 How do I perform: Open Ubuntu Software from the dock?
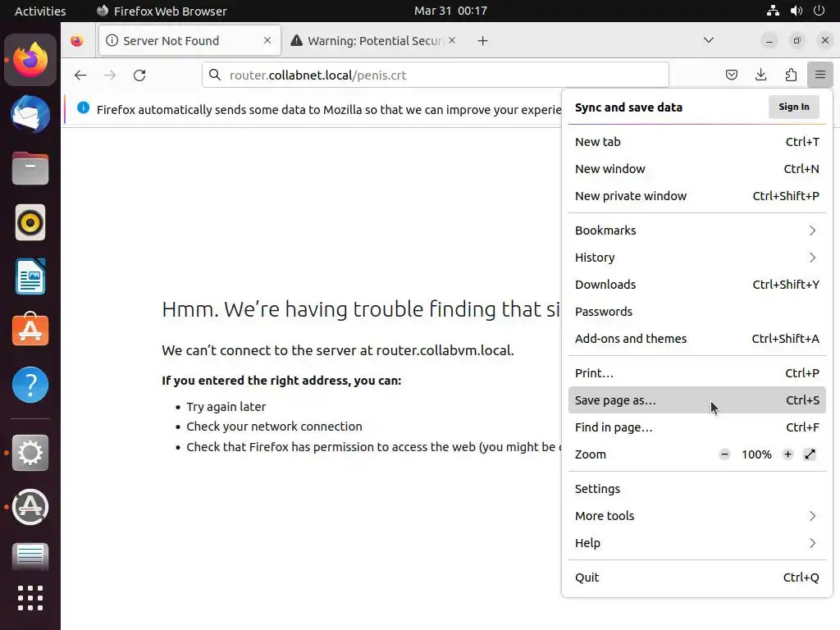30,330
